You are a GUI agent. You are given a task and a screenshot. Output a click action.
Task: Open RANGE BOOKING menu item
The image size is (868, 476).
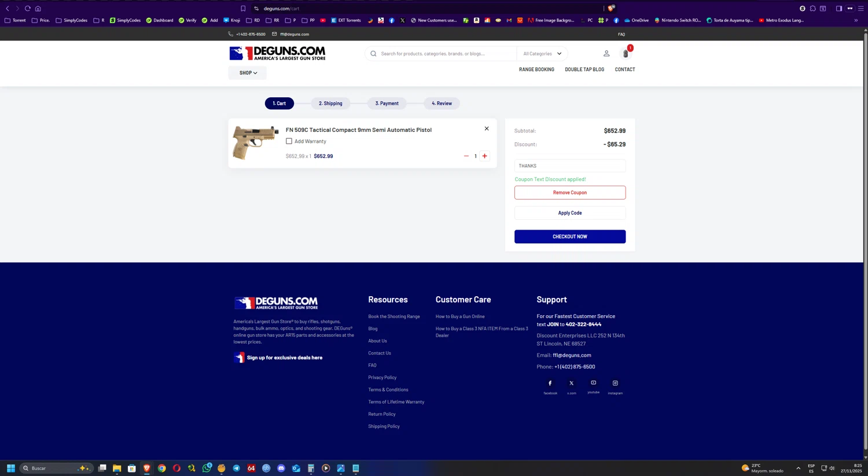coord(536,69)
